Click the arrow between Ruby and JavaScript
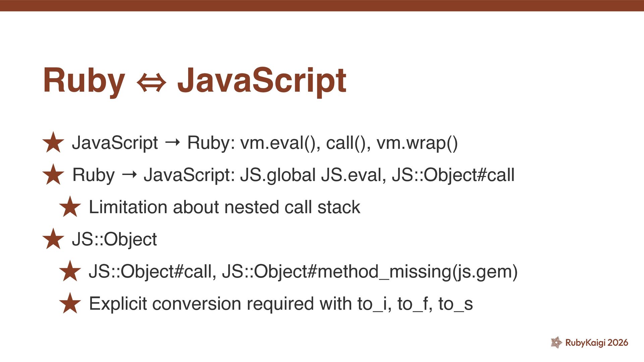The width and height of the screenshot is (644, 362). 129,175
